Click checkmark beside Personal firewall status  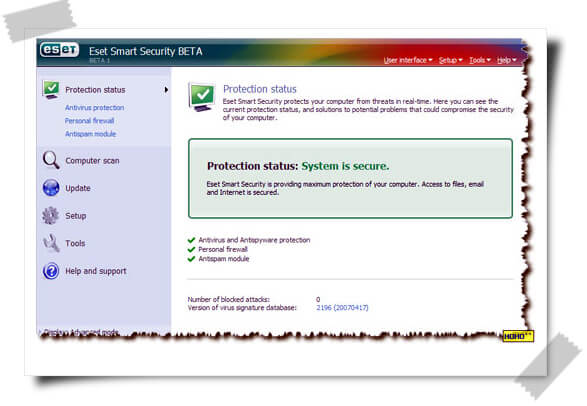coord(191,249)
